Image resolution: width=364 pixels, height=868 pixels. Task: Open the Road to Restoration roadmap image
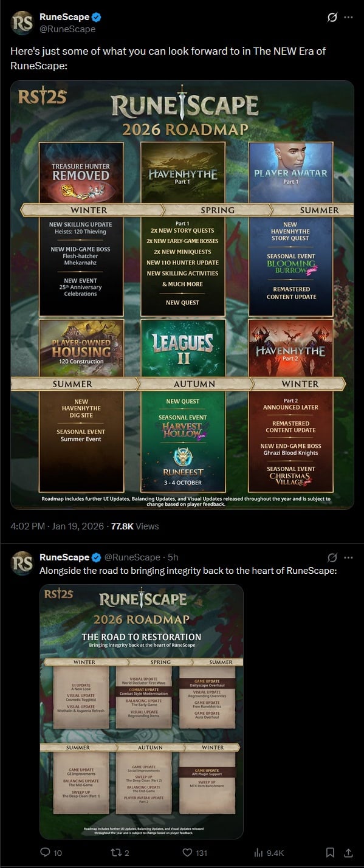click(142, 711)
